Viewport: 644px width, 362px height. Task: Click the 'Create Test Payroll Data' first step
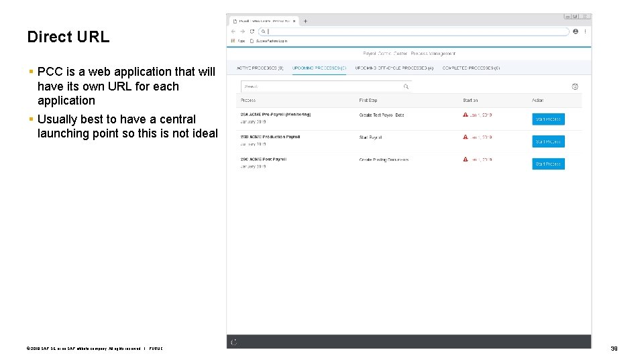(382, 115)
